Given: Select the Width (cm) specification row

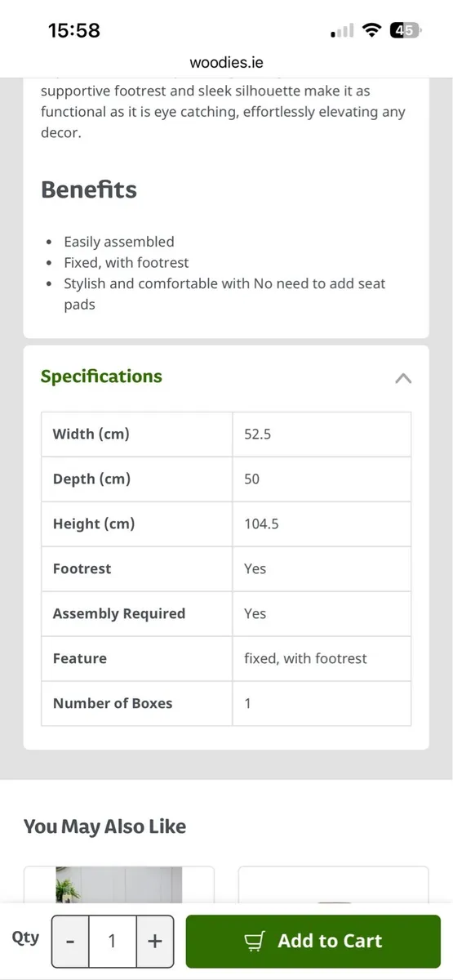Looking at the screenshot, I should tap(226, 434).
